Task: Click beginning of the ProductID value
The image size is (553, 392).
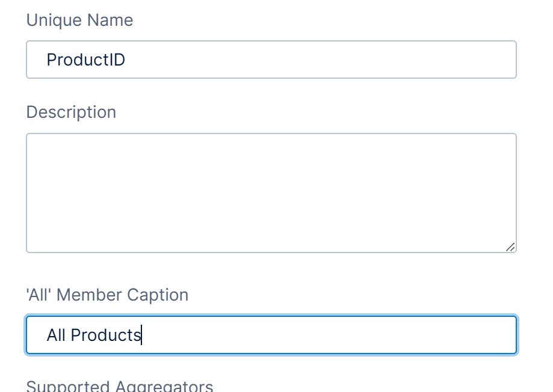Action: point(48,59)
